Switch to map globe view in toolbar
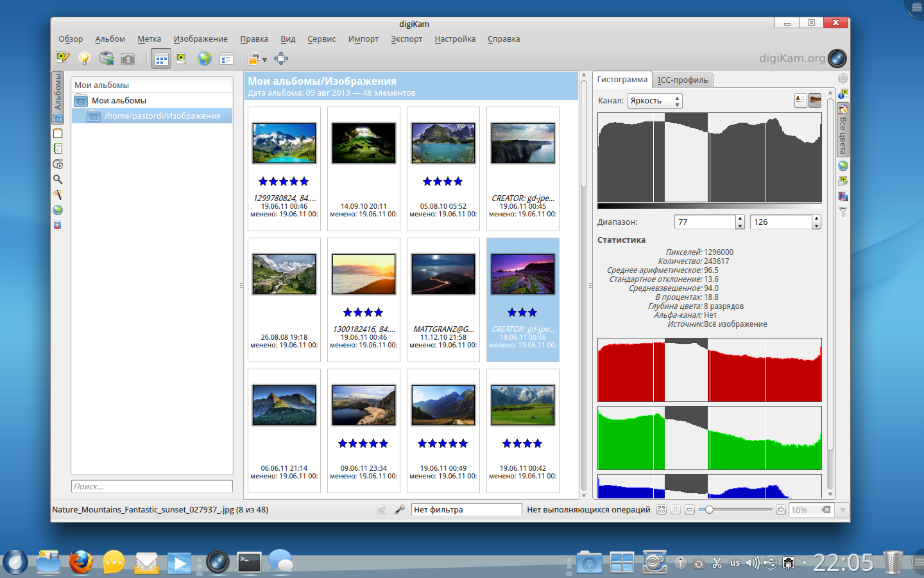924x578 pixels. [204, 58]
